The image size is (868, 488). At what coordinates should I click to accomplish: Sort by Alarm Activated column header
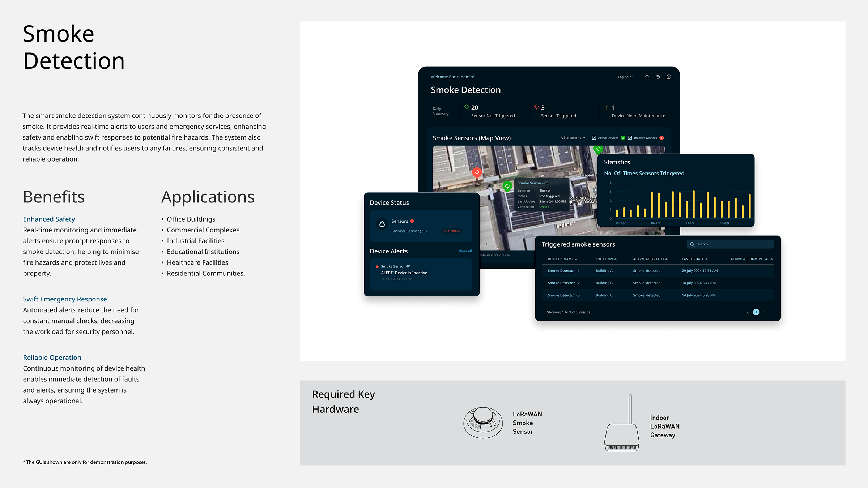click(x=650, y=259)
